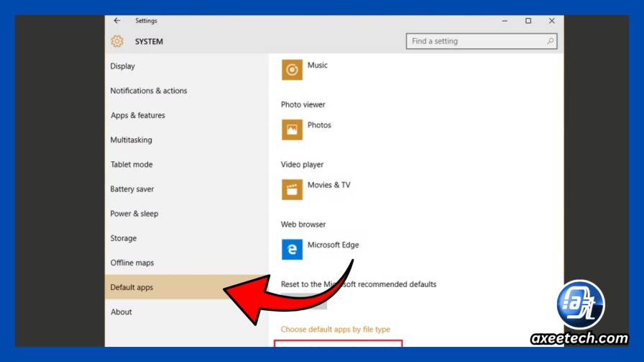Go to Offline maps
Image resolution: width=644 pixels, height=362 pixels.
tap(186, 263)
